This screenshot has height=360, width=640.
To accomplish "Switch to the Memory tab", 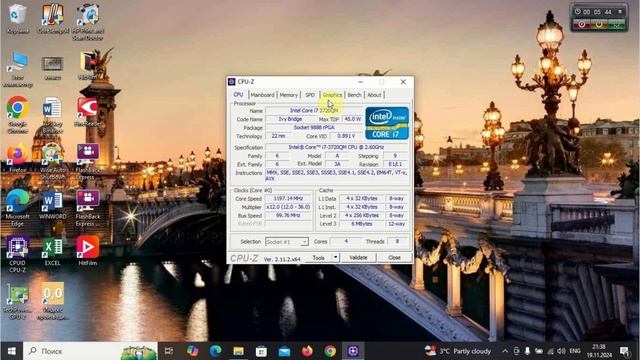I will 289,95.
